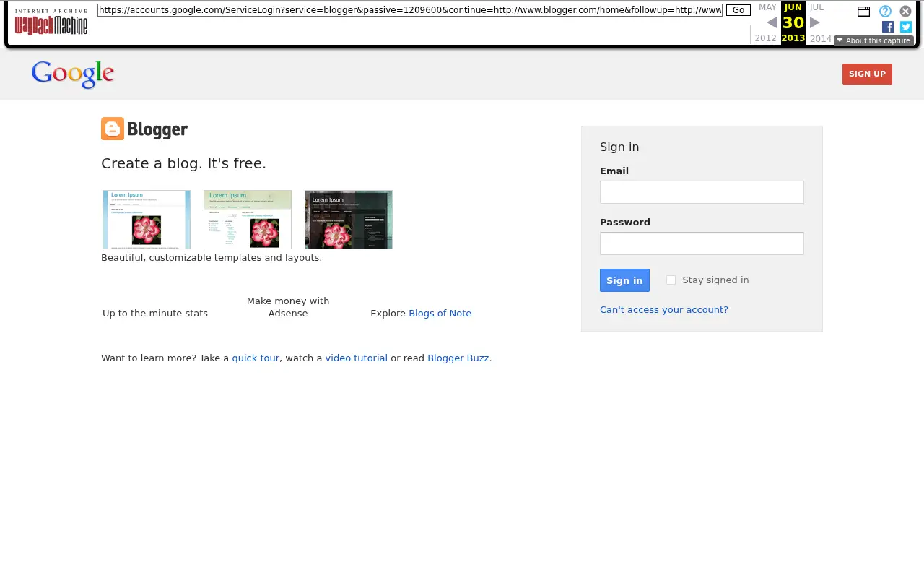Jump to year 2012 capture
The width and height of the screenshot is (924, 578).
(x=765, y=38)
